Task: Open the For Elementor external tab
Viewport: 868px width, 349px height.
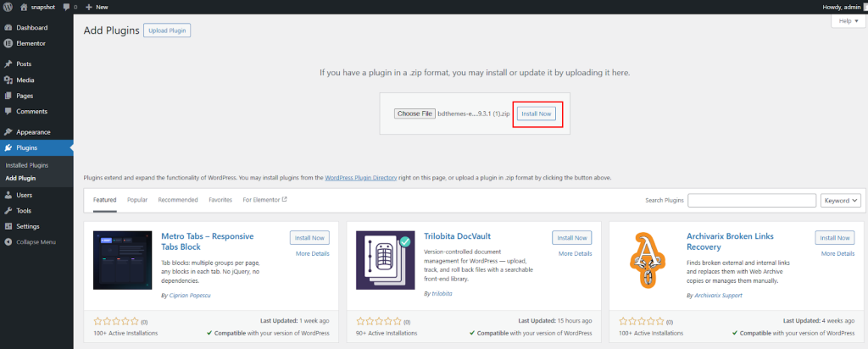Action: [x=264, y=200]
